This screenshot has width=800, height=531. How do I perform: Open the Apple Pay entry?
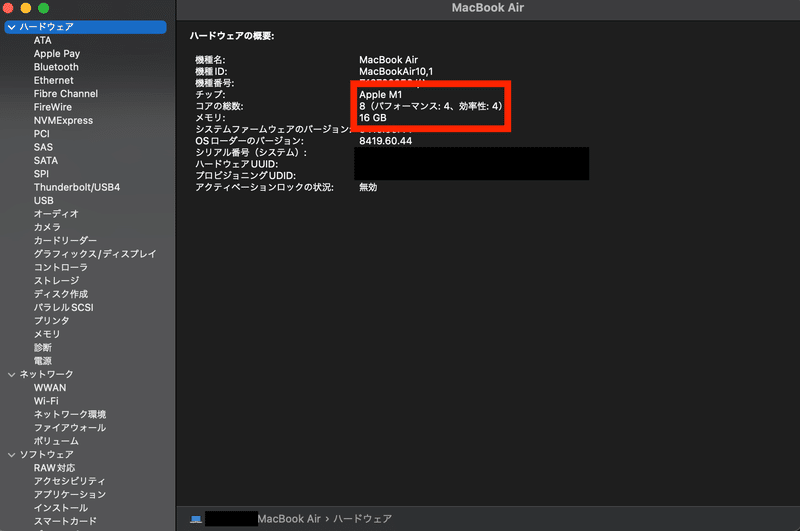pyautogui.click(x=57, y=54)
